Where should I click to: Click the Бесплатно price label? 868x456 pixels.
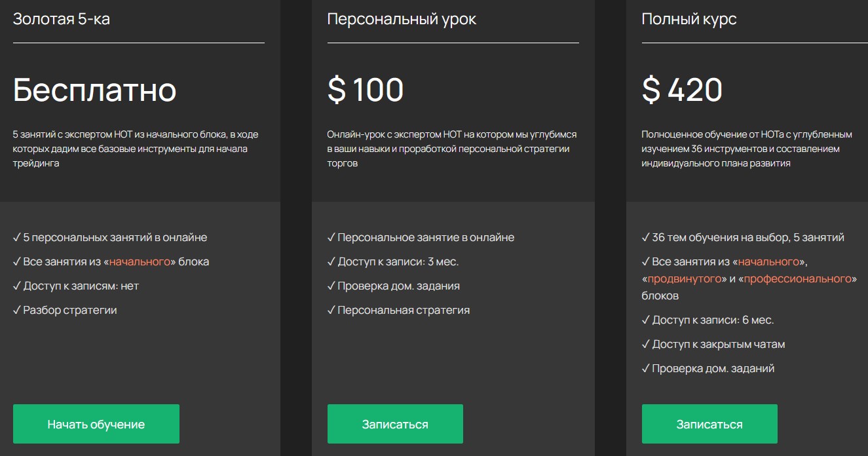95,90
